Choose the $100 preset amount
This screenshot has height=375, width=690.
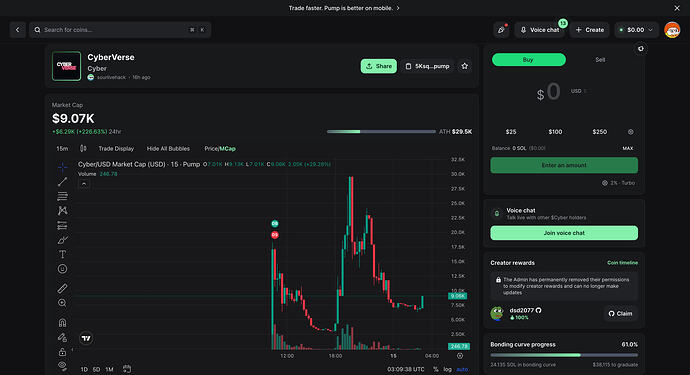[555, 132]
